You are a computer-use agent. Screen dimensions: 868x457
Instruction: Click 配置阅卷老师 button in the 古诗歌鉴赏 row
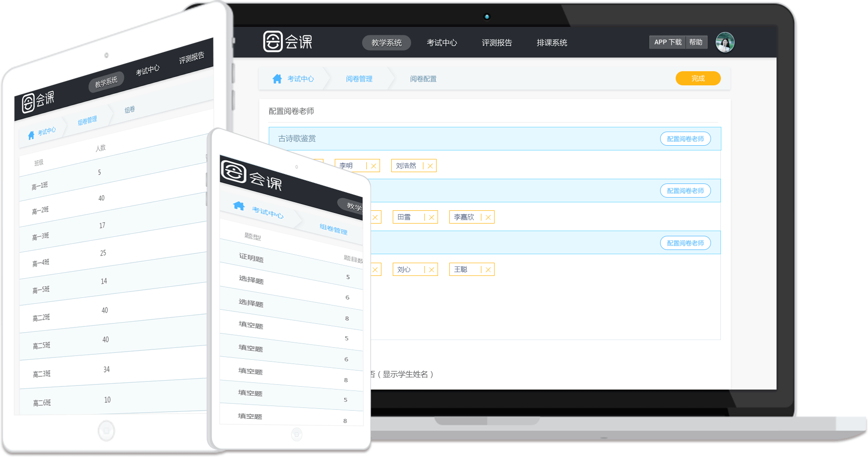[686, 139]
